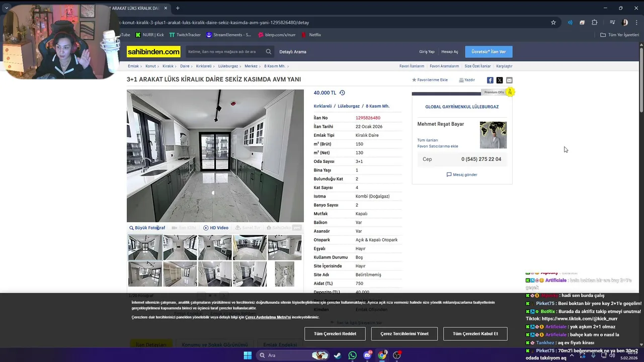Click price history icon beside 40.000 TL
The width and height of the screenshot is (644, 362).
pyautogui.click(x=342, y=93)
